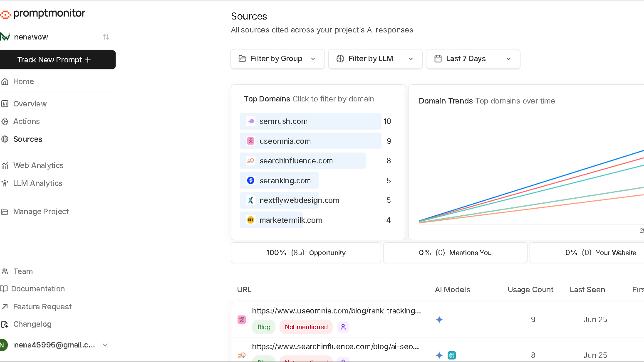Open the useomnia.com rank-tracking URL
Screen dimensions: 644x362
pos(336,311)
